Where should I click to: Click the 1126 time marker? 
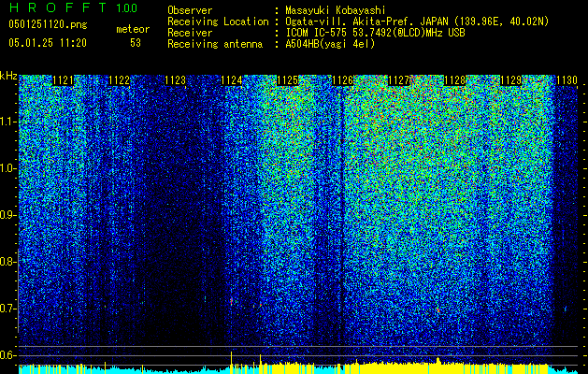point(343,80)
